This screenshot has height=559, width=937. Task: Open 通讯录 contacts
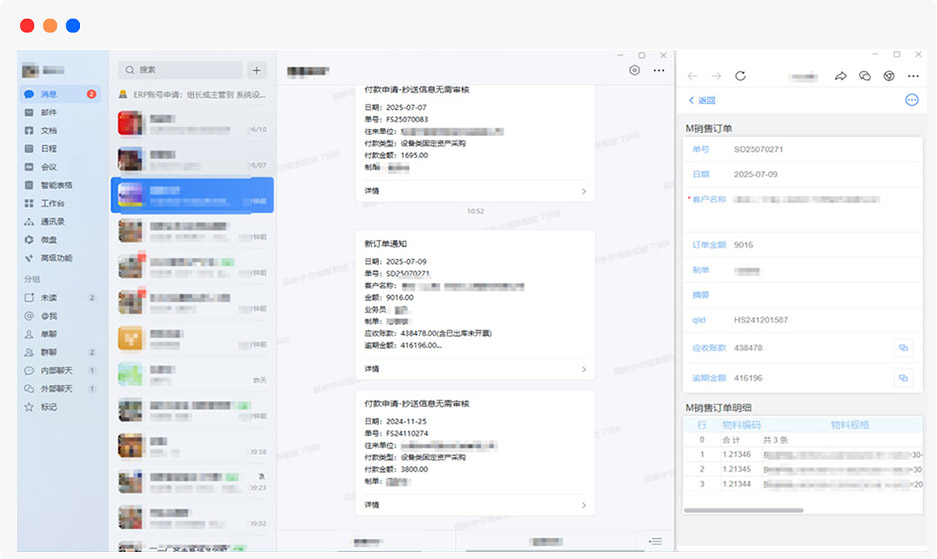(51, 221)
